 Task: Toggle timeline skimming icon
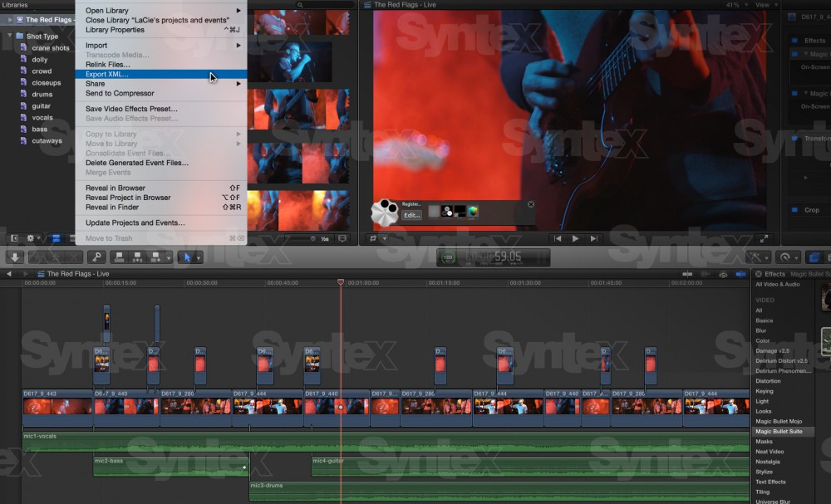[687, 274]
